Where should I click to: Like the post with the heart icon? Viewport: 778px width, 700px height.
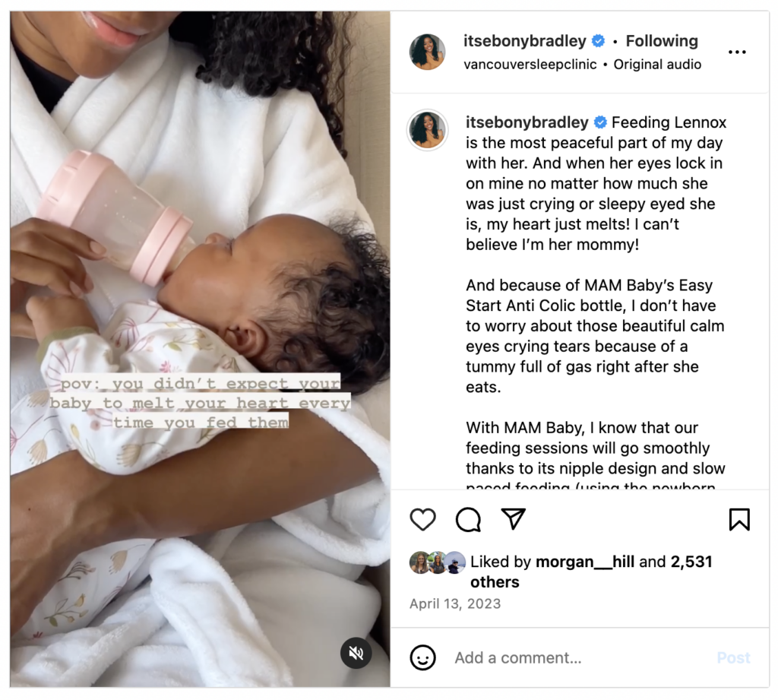click(x=422, y=520)
